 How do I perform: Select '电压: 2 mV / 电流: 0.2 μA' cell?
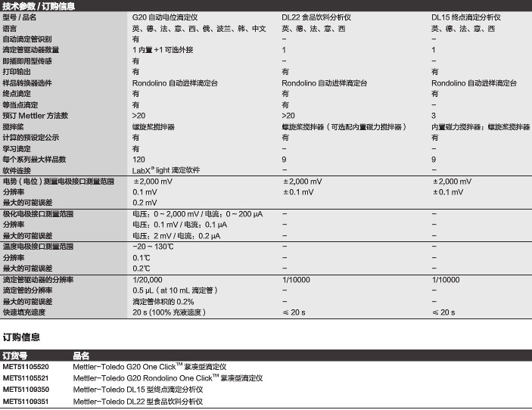click(176, 236)
